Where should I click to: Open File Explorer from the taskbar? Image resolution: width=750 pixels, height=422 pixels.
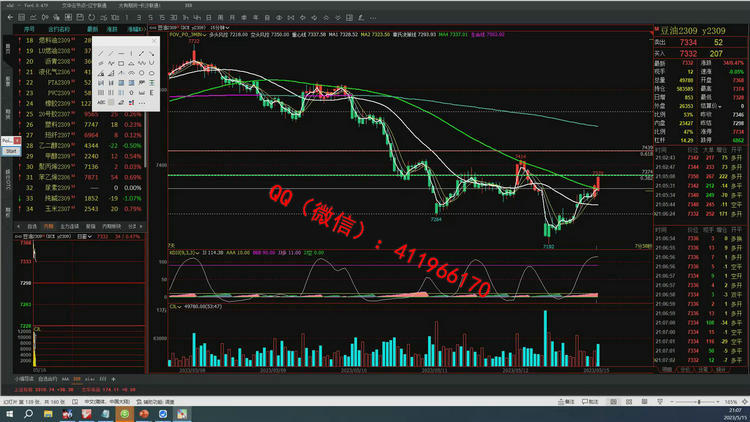click(48, 414)
